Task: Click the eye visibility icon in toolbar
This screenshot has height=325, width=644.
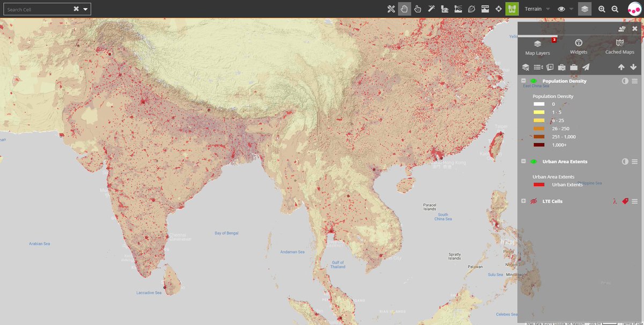Action: pos(561,9)
